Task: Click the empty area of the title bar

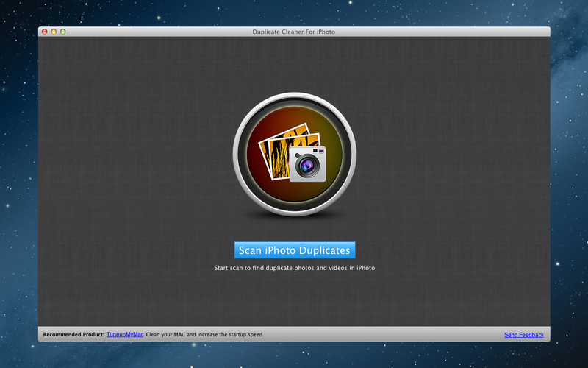Action: click(x=441, y=32)
